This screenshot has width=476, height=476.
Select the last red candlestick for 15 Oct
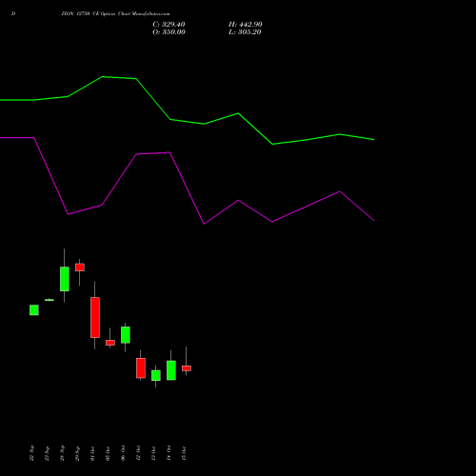click(x=187, y=368)
